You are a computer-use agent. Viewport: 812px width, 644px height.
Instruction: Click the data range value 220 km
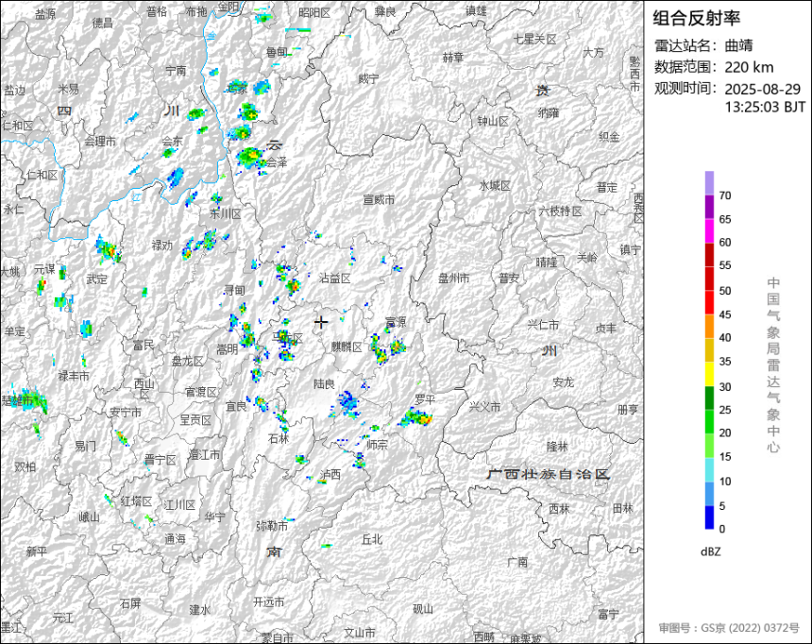[x=749, y=67]
